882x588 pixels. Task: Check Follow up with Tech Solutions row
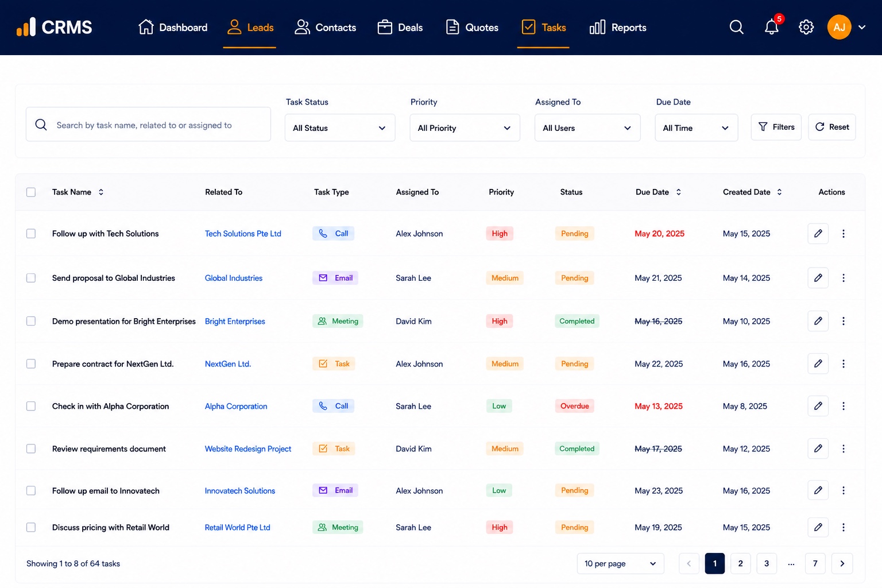[31, 234]
